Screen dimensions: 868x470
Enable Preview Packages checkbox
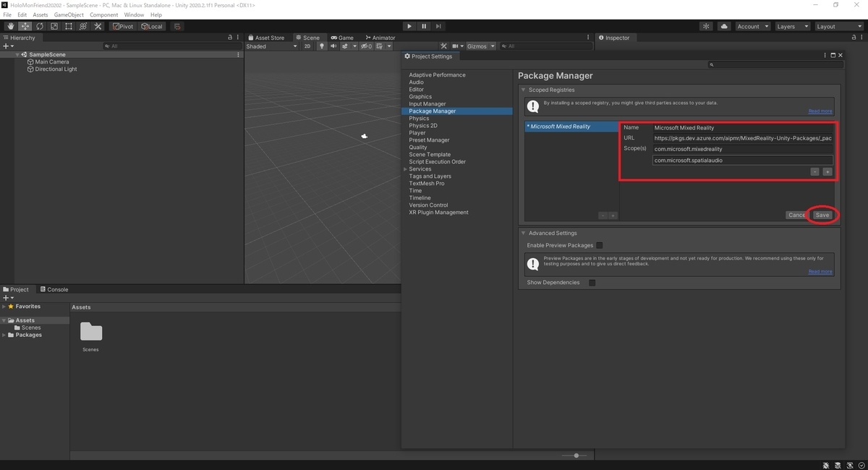[600, 245]
